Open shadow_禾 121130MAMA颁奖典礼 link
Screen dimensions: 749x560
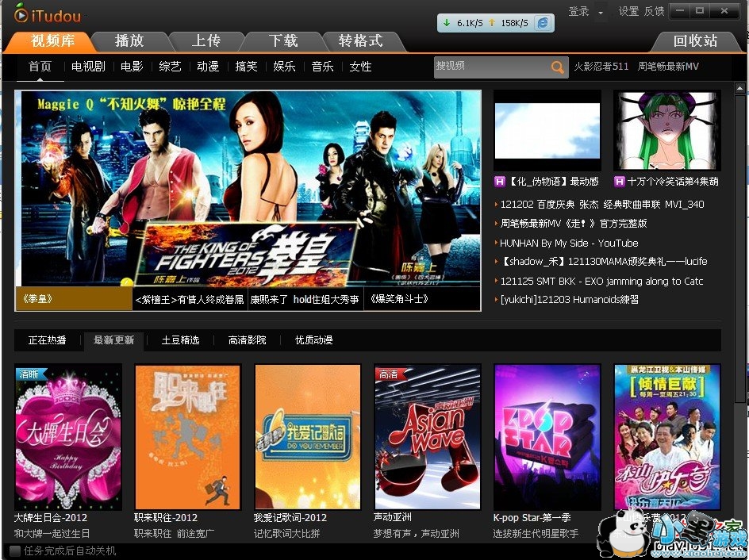click(x=604, y=262)
